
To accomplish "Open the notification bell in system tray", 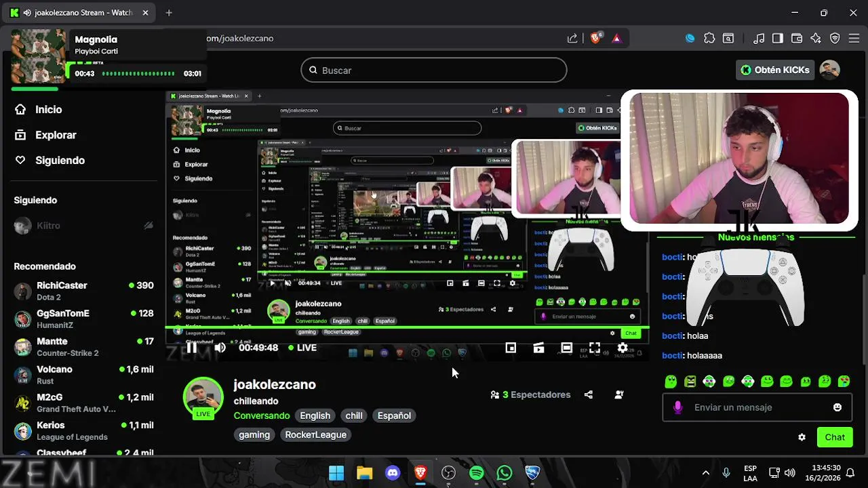I will [x=850, y=472].
